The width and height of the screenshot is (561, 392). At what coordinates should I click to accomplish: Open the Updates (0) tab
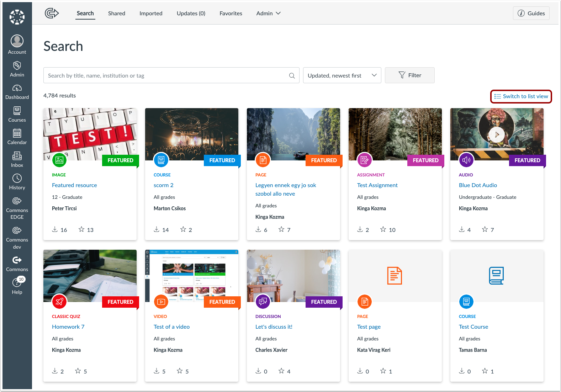191,13
